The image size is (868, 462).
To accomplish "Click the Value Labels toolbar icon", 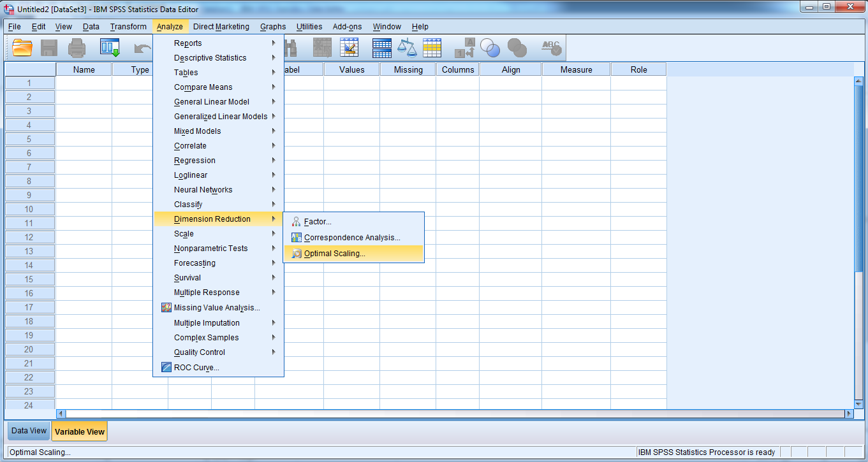I will pyautogui.click(x=465, y=48).
